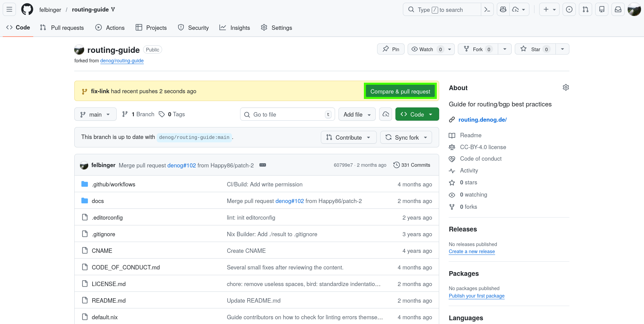Open the global pull requests icon
The width and height of the screenshot is (644, 324).
coord(585,9)
